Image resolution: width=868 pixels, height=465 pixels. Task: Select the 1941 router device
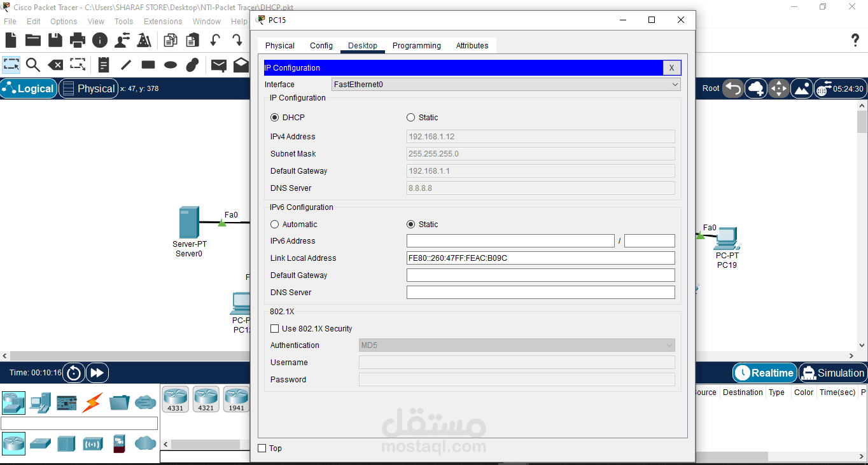coord(236,399)
